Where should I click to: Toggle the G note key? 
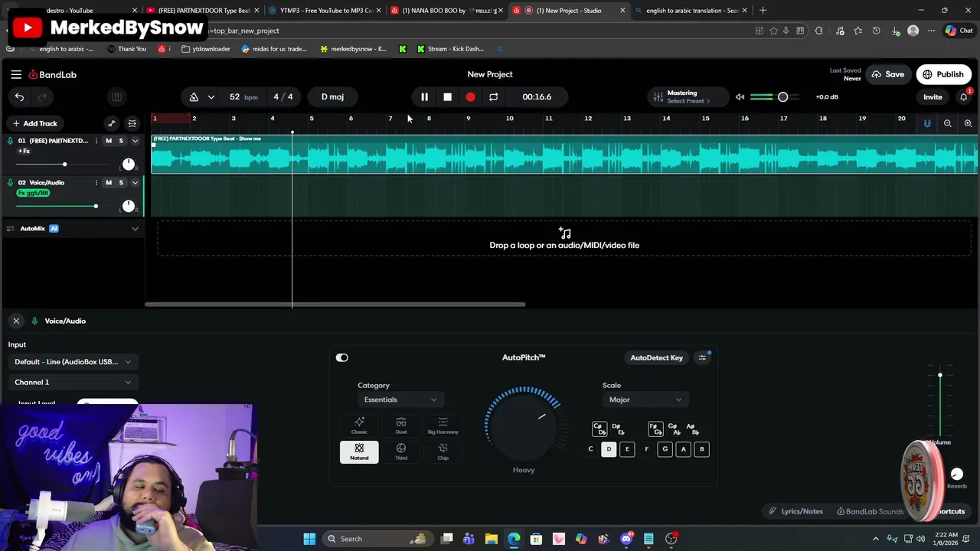pos(665,449)
